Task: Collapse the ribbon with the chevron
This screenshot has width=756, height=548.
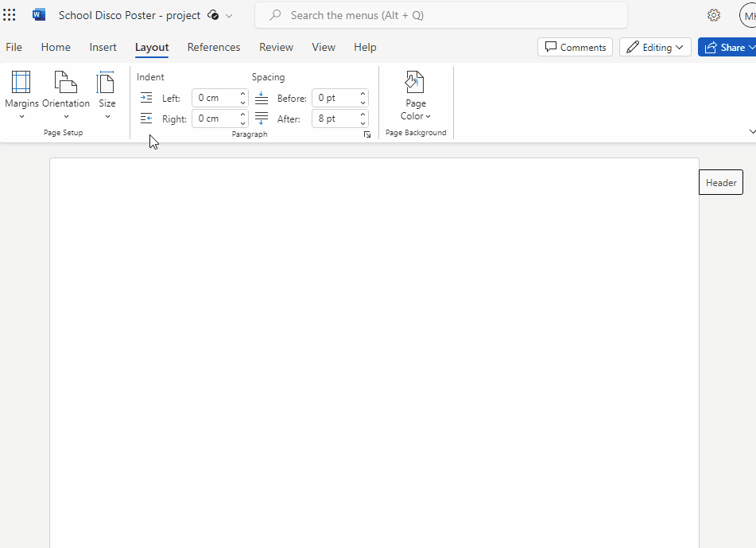Action: click(752, 131)
